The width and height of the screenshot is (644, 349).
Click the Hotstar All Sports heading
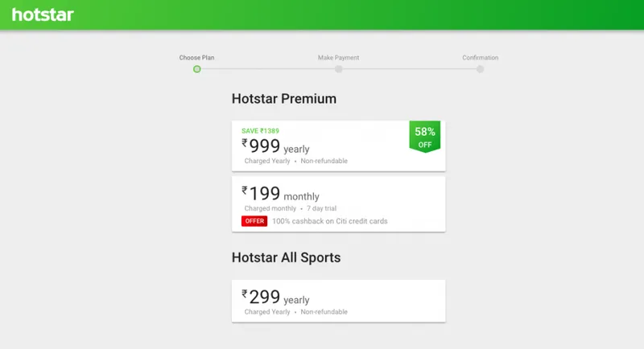coord(286,258)
